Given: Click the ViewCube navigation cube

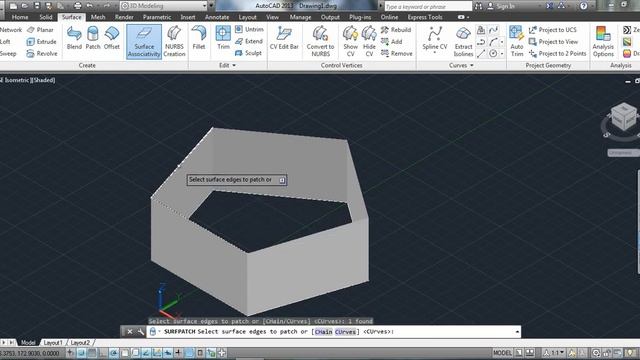Looking at the screenshot, I should click(624, 117).
